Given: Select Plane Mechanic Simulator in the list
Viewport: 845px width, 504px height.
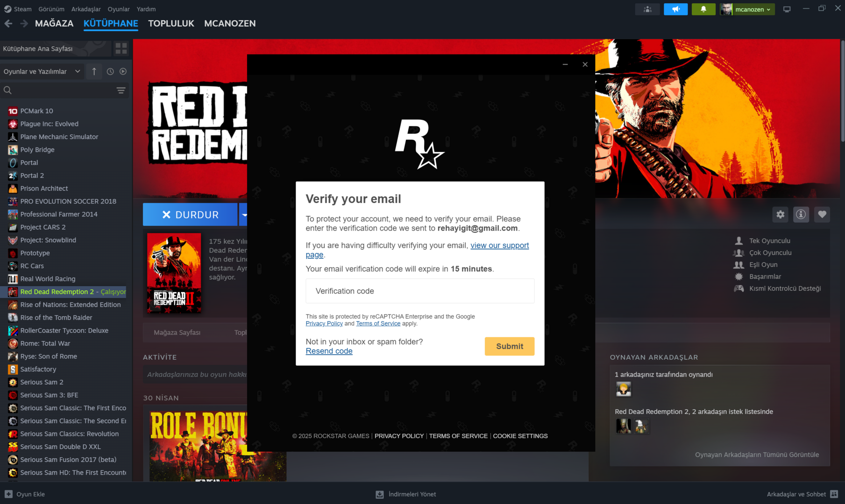Looking at the screenshot, I should [59, 137].
